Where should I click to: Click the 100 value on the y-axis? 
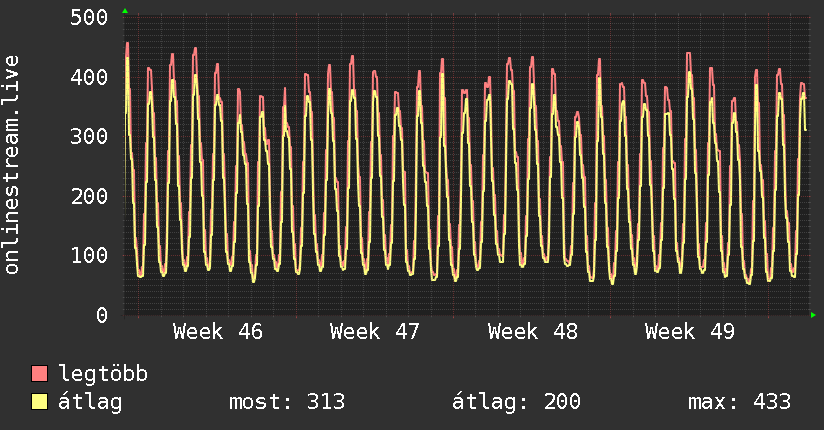(90, 255)
